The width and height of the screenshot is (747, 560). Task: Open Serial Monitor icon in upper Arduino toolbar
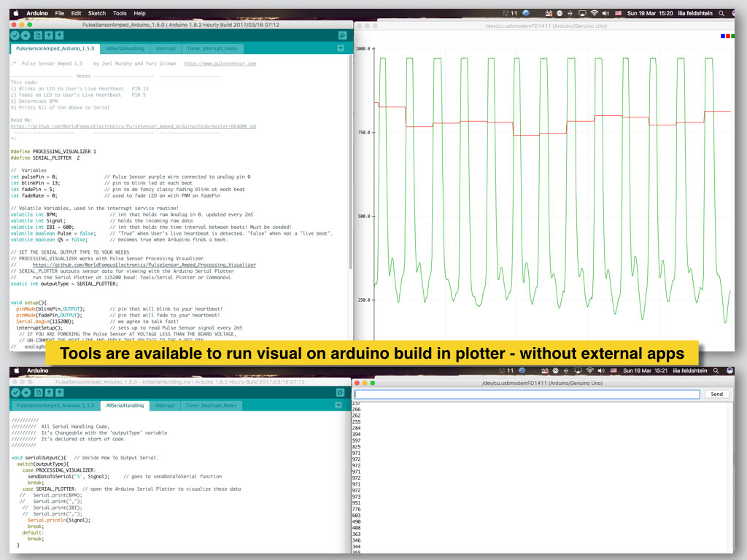(x=342, y=35)
